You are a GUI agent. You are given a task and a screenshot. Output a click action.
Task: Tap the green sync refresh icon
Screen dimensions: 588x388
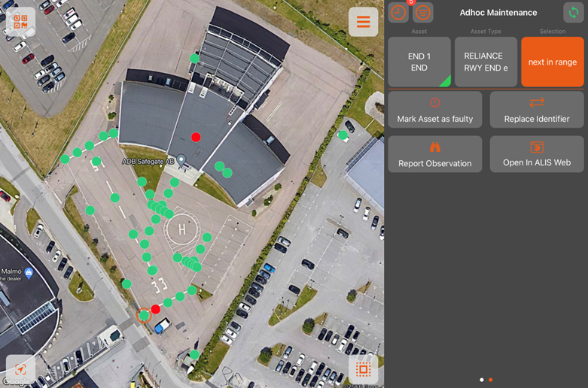point(574,12)
